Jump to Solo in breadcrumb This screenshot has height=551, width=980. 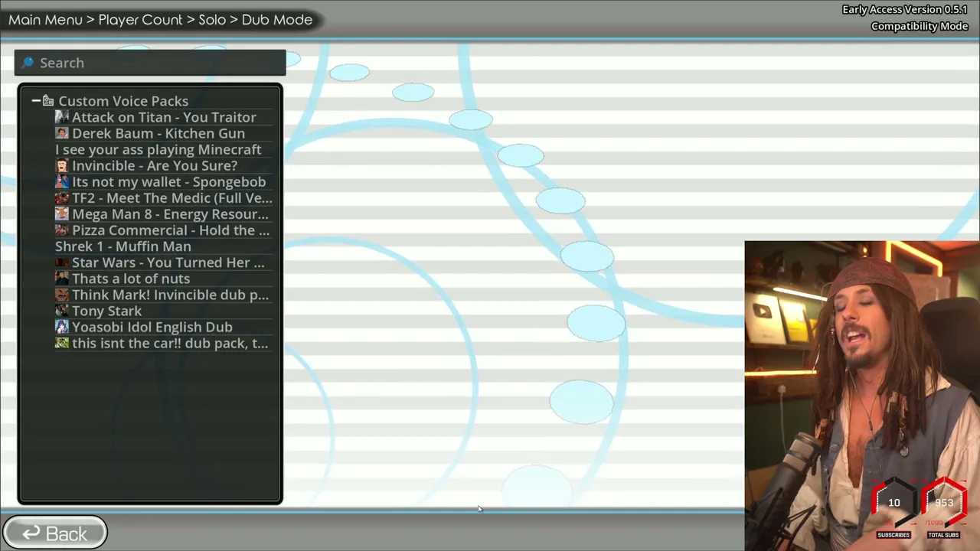click(212, 20)
